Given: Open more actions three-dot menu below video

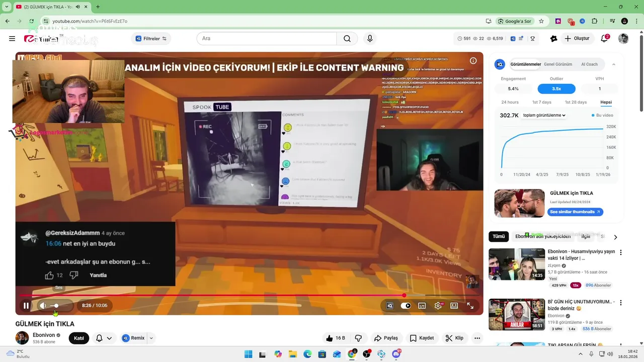Looking at the screenshot, I should coord(477,338).
